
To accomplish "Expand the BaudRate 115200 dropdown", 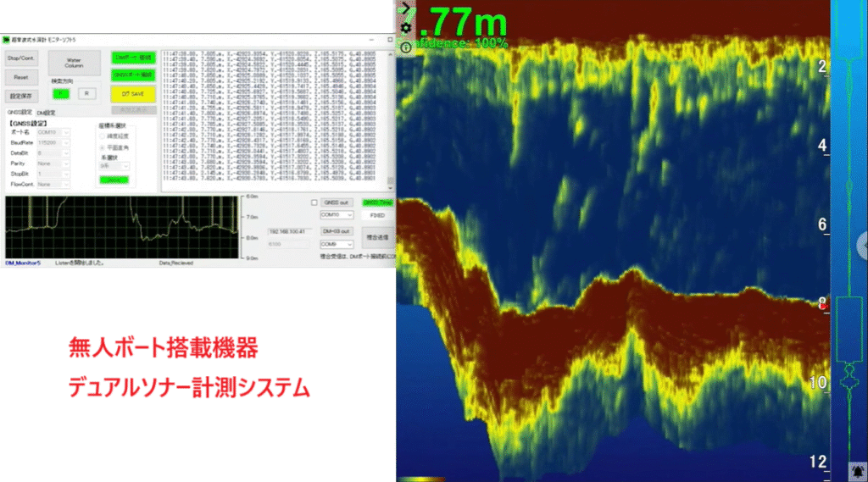I will click(54, 143).
